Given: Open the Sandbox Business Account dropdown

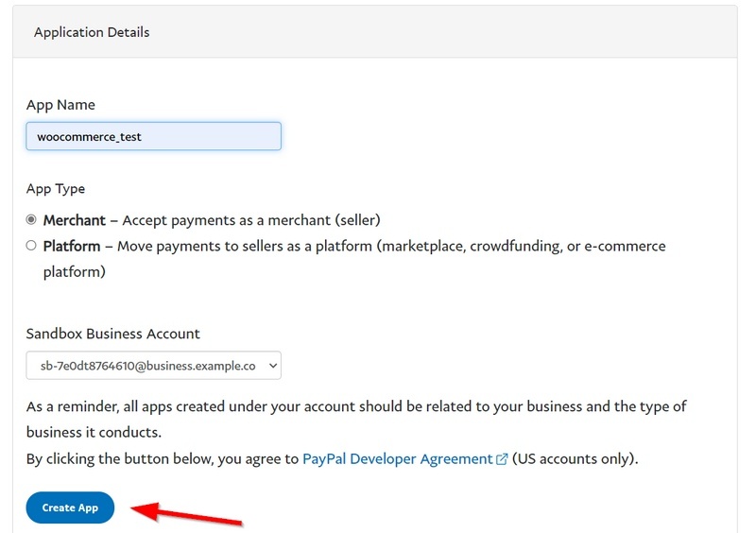Looking at the screenshot, I should click(x=153, y=366).
